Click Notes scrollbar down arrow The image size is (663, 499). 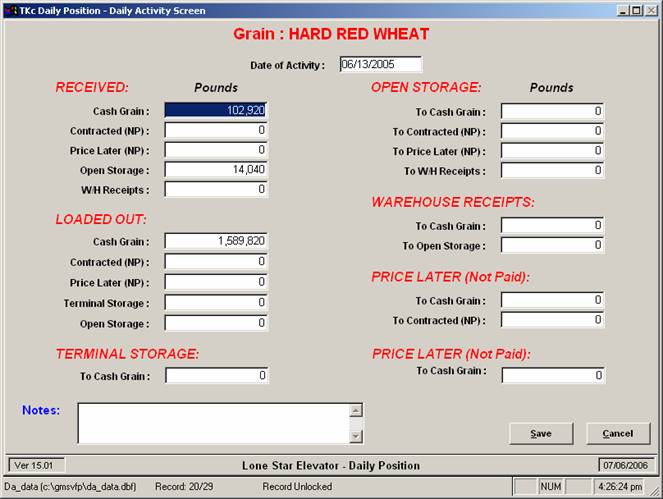pos(355,436)
